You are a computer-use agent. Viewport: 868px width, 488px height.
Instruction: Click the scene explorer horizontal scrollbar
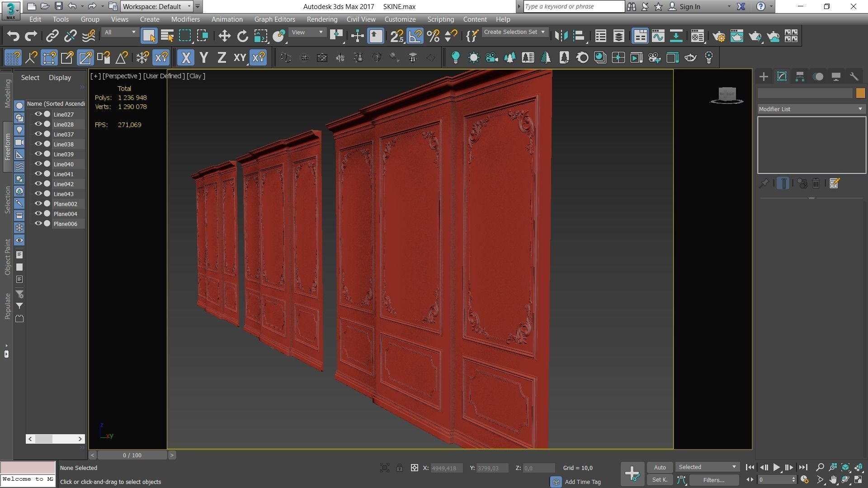(x=55, y=439)
